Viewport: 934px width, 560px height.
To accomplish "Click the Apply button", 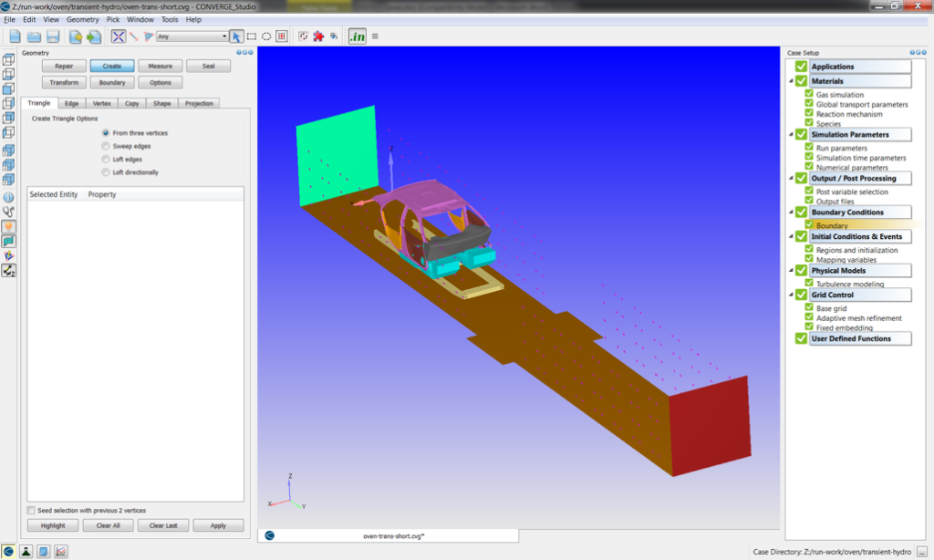I will pyautogui.click(x=218, y=525).
